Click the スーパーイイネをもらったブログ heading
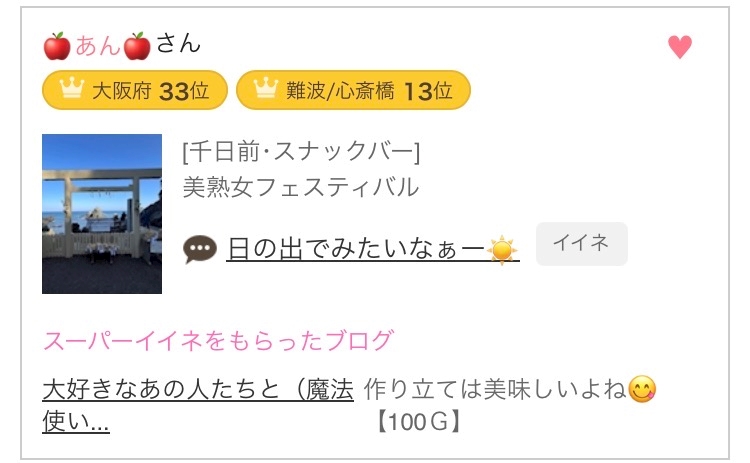Image resolution: width=750 pixels, height=463 pixels. pyautogui.click(x=218, y=340)
